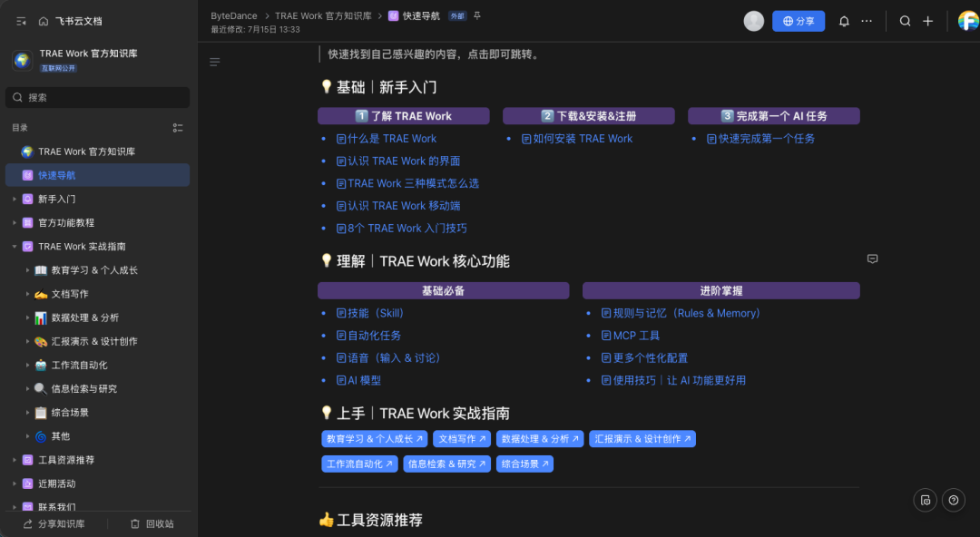Open 规则与记忆（Rules & Memory）link
The height and width of the screenshot is (537, 980).
point(681,313)
